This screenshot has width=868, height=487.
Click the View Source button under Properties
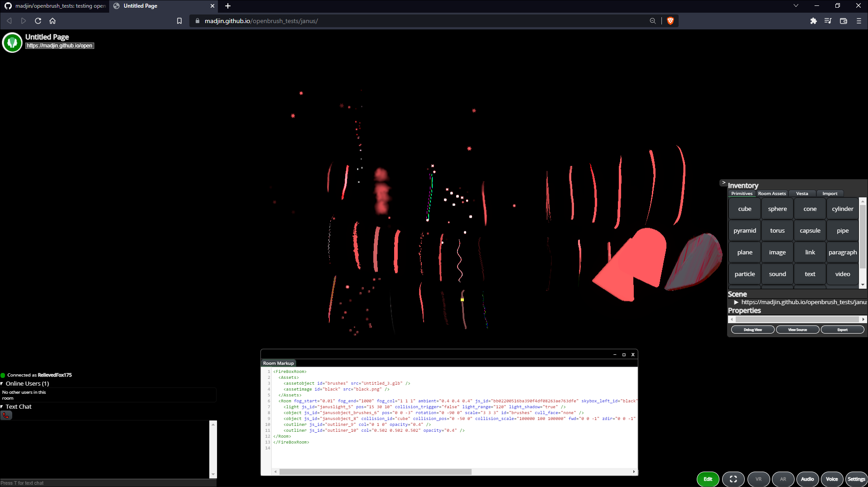coord(797,329)
